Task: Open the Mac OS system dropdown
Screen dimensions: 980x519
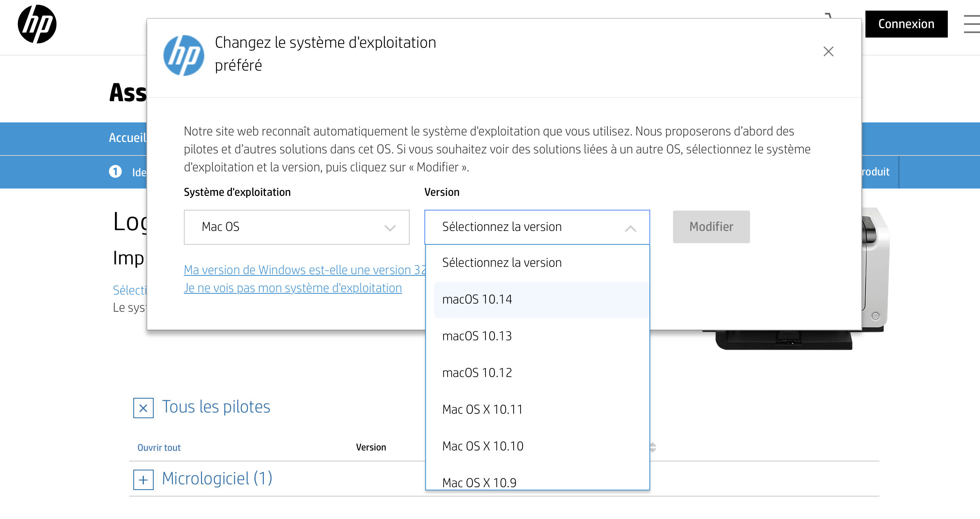Action: point(296,227)
